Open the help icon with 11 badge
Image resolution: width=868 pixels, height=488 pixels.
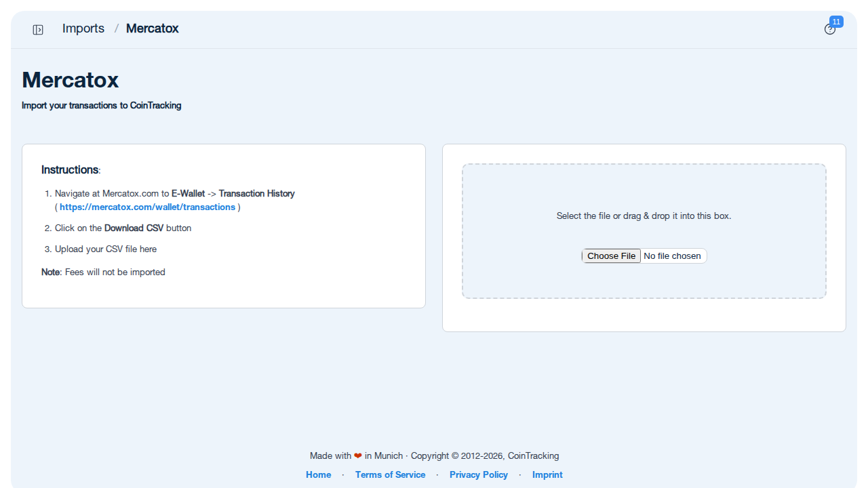[830, 29]
